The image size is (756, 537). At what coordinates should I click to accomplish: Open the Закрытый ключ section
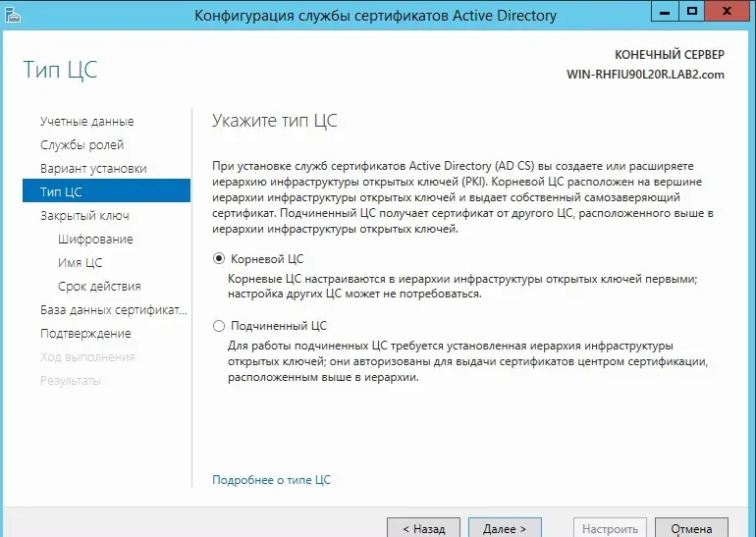[x=84, y=216]
